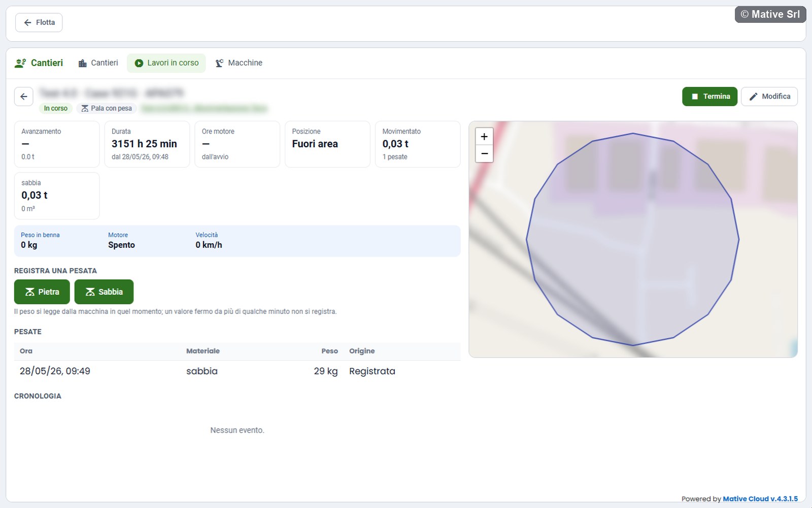Click the Velocità 0 km/h value
The height and width of the screenshot is (508, 812).
click(209, 245)
